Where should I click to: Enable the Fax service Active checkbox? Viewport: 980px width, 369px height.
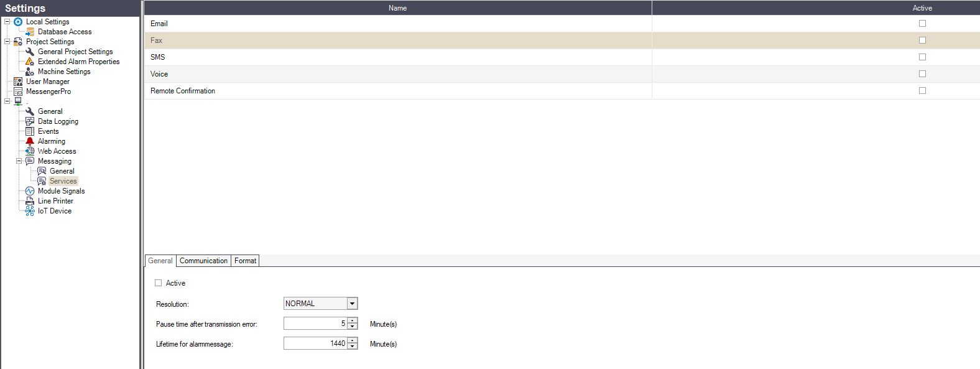922,40
